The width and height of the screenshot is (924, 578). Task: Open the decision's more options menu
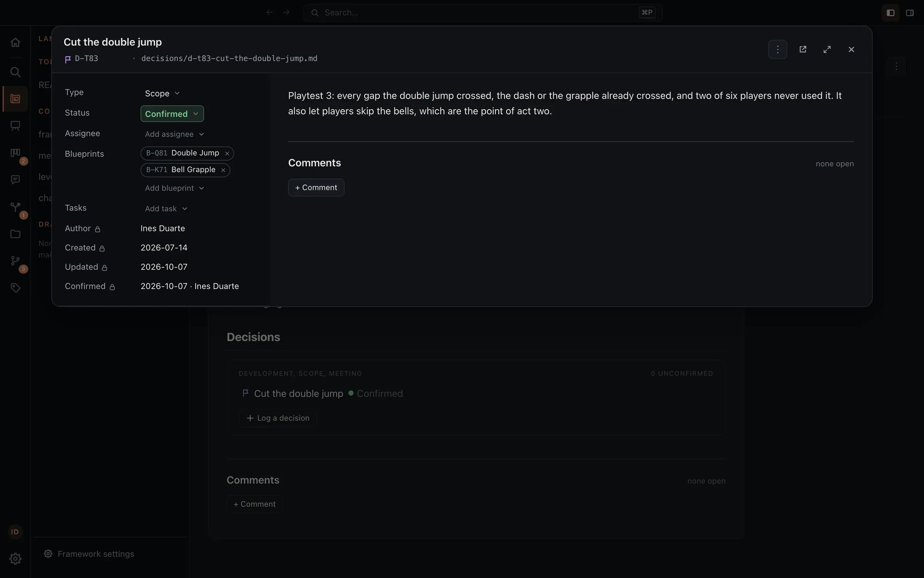777,49
